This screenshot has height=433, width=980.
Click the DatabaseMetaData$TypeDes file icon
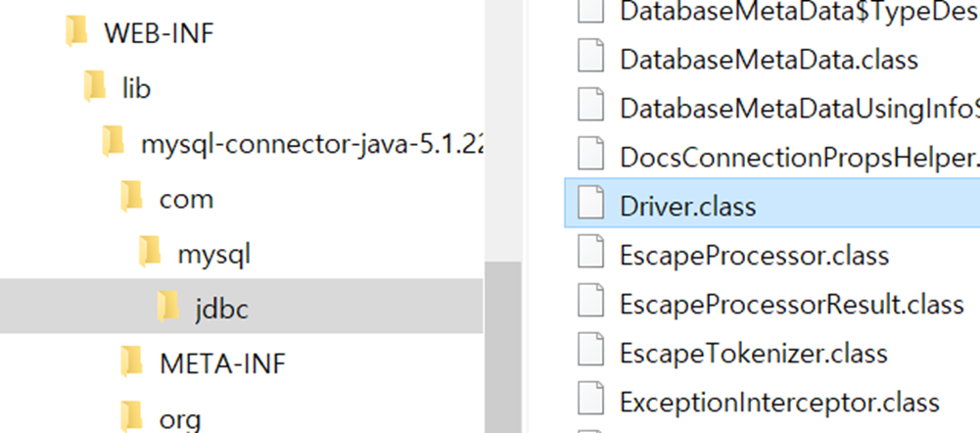coord(590,11)
